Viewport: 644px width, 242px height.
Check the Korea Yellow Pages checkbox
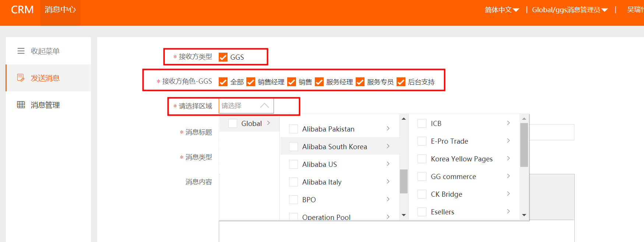tap(422, 159)
